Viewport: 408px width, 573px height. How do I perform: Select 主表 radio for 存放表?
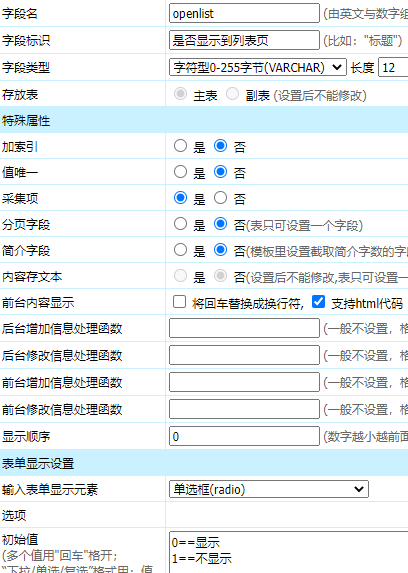180,94
